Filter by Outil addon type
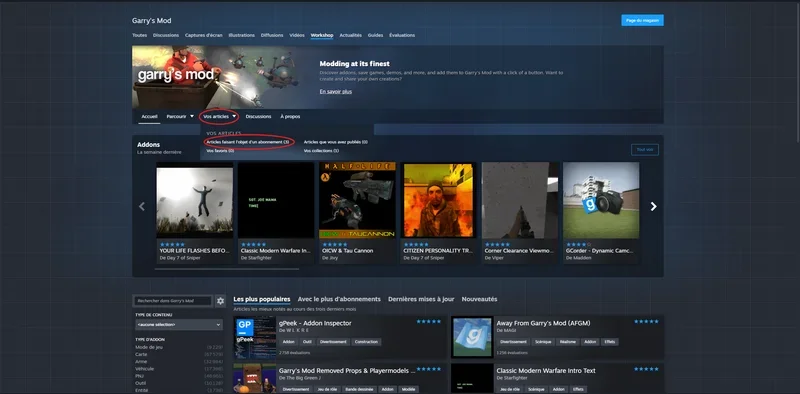The image size is (800, 394). (179, 383)
